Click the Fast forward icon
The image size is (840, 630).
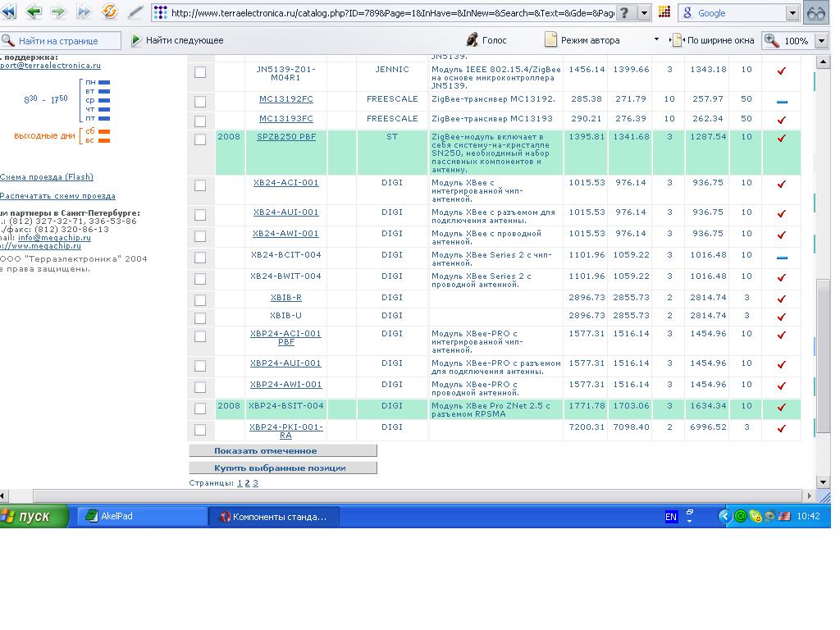point(84,12)
